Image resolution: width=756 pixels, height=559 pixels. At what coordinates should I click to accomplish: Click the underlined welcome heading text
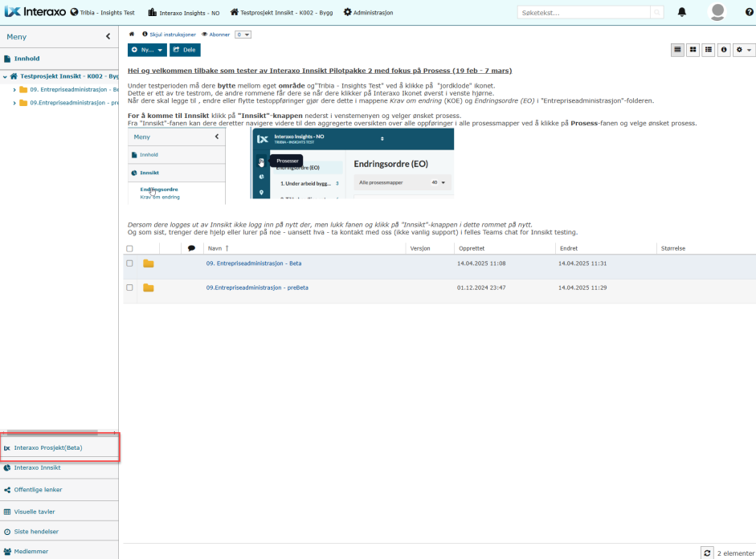pos(320,71)
